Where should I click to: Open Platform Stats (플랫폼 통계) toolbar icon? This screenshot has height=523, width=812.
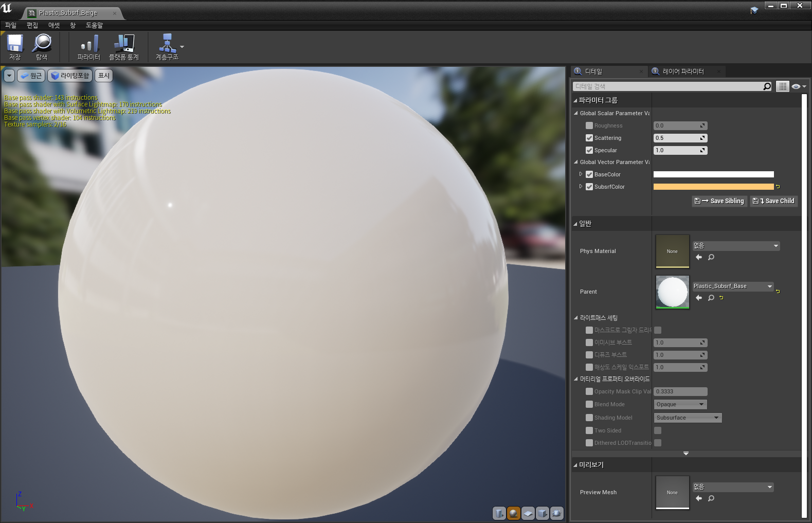(124, 47)
